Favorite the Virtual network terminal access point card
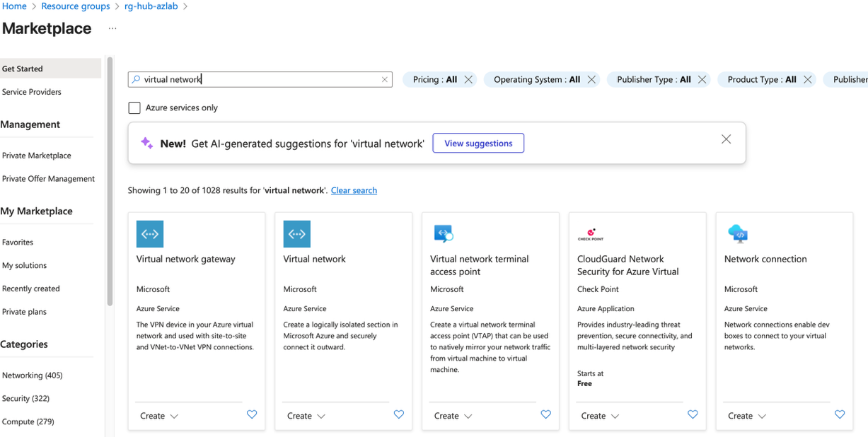 (545, 415)
